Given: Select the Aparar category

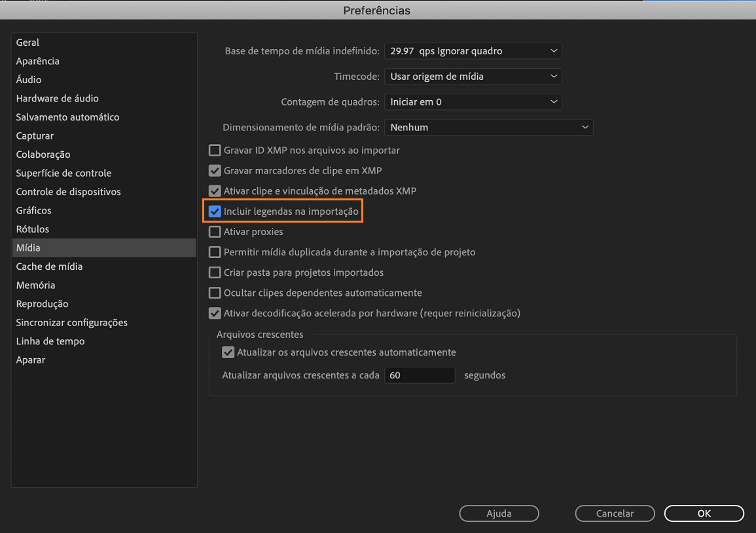Looking at the screenshot, I should [x=30, y=359].
